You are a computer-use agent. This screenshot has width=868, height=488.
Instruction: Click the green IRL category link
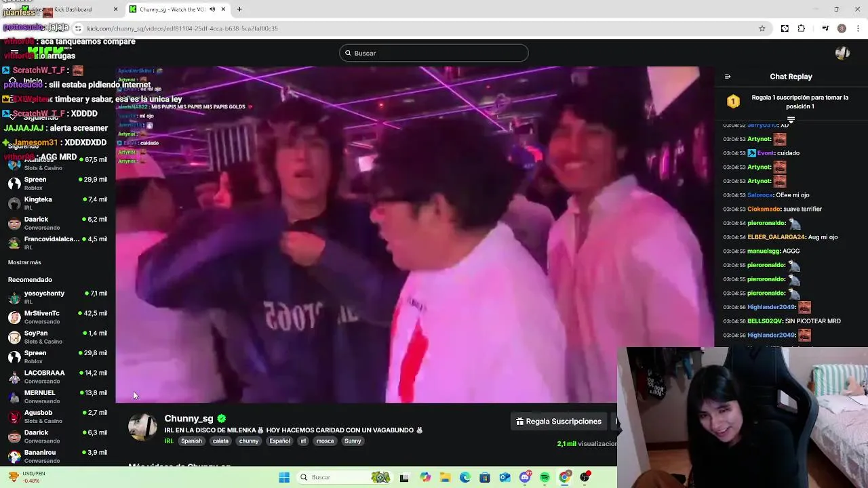[x=169, y=441]
